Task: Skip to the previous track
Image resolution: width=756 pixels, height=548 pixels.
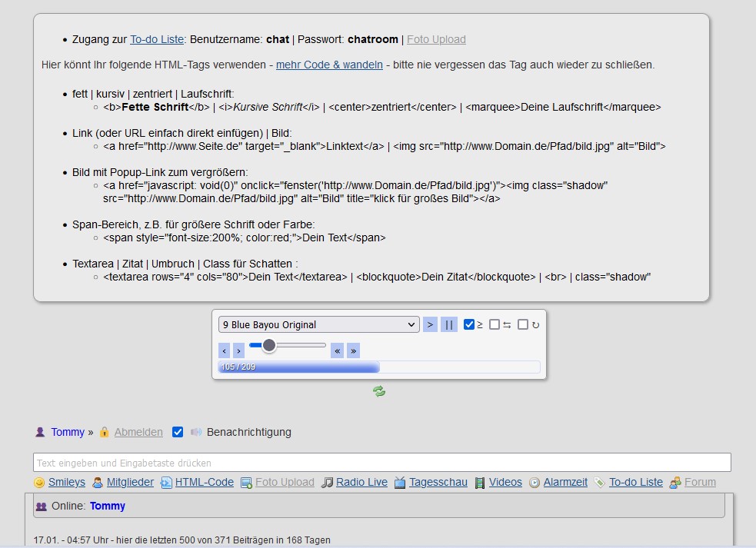Action: point(225,350)
